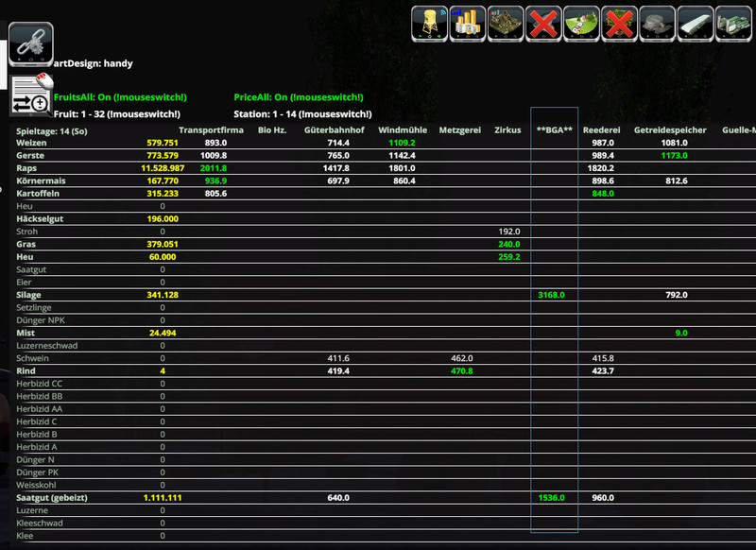Viewport: 756px width, 550px height.
Task: Click the first red X icon
Action: 543,24
